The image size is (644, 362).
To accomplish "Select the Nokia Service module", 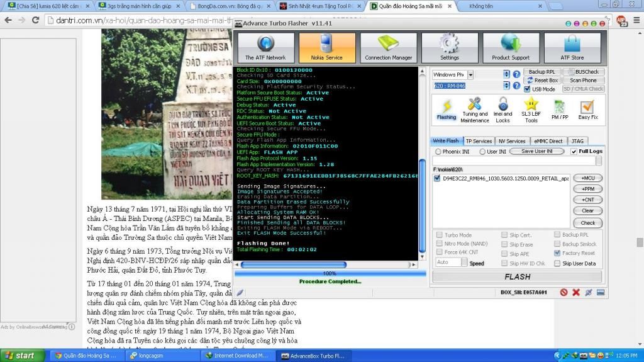I will coord(327,48).
